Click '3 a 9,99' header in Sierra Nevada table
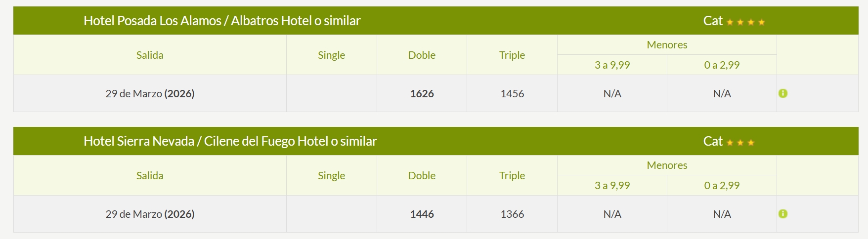Viewport: 868px width, 239px height. (612, 185)
